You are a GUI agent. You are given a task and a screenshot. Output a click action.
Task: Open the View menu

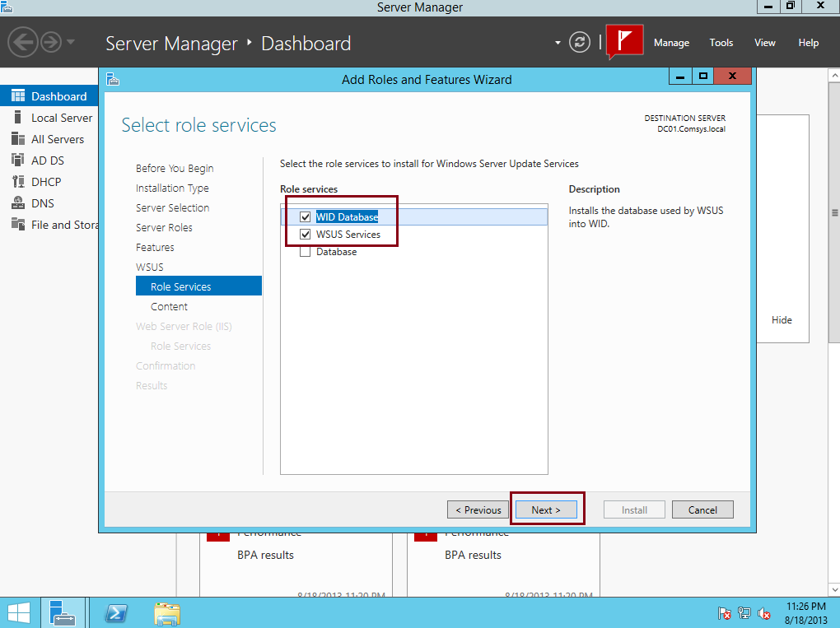(x=764, y=43)
